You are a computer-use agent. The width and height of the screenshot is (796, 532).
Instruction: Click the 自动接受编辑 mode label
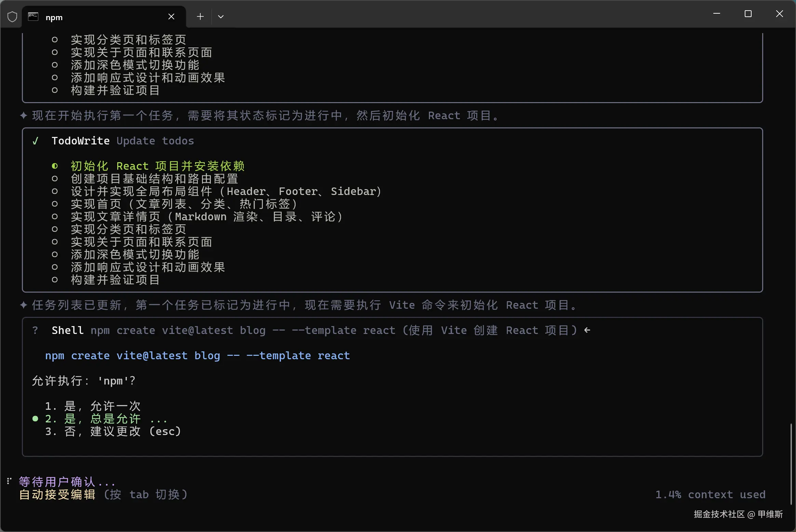(57, 494)
